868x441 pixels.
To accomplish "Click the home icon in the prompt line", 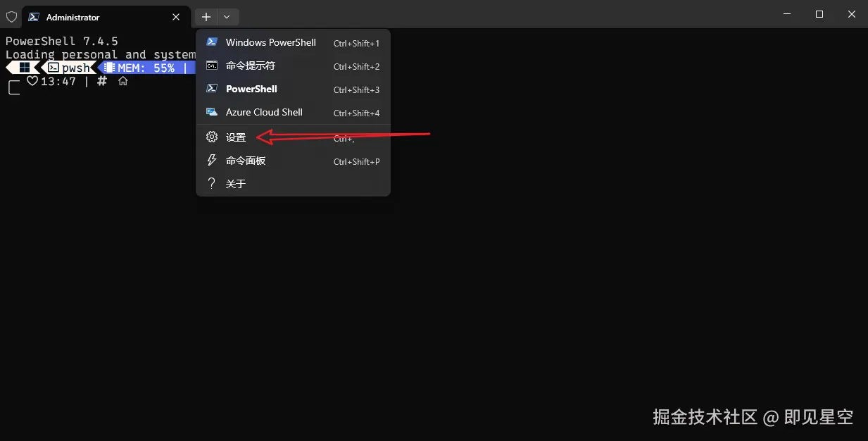I will click(122, 80).
